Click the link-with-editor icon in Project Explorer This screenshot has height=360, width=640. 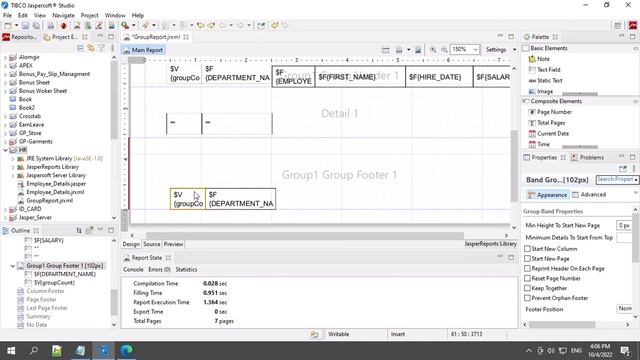click(91, 48)
